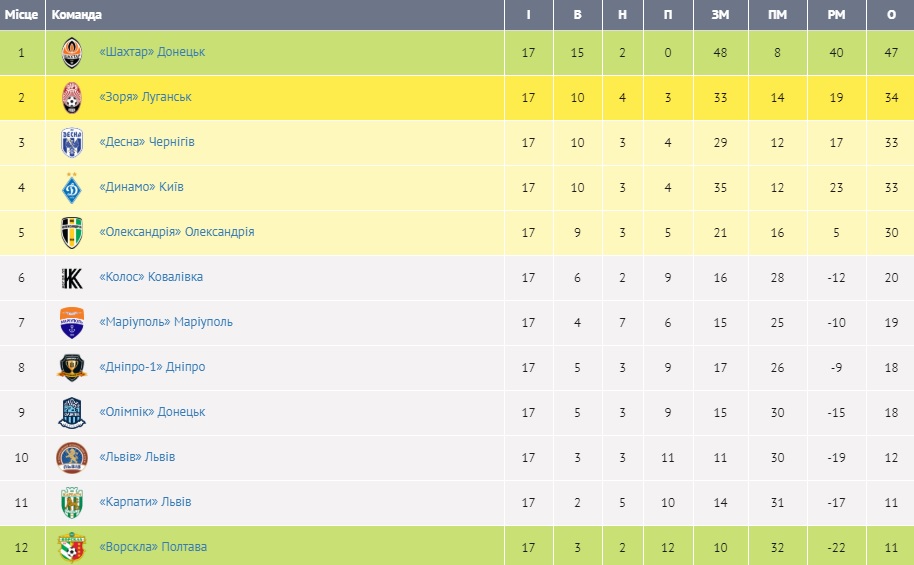Click the Kolos Kovalivka club logo
This screenshot has height=565, width=914.
point(72,277)
